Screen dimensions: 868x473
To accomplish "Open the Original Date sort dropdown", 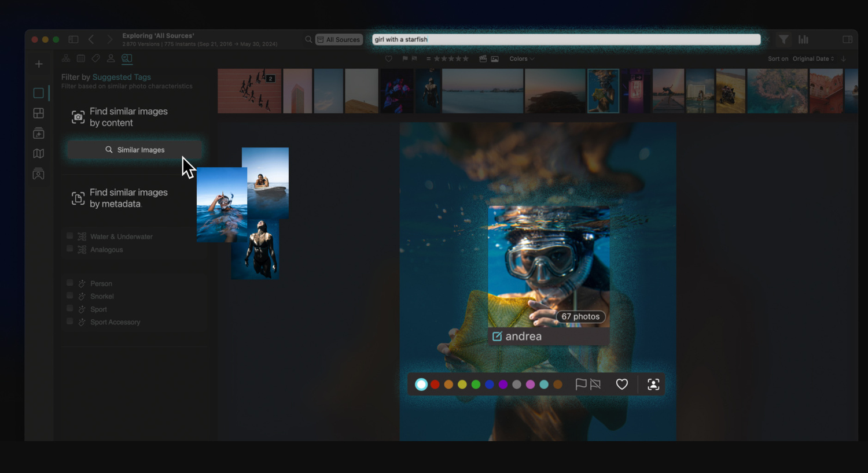I will click(813, 59).
